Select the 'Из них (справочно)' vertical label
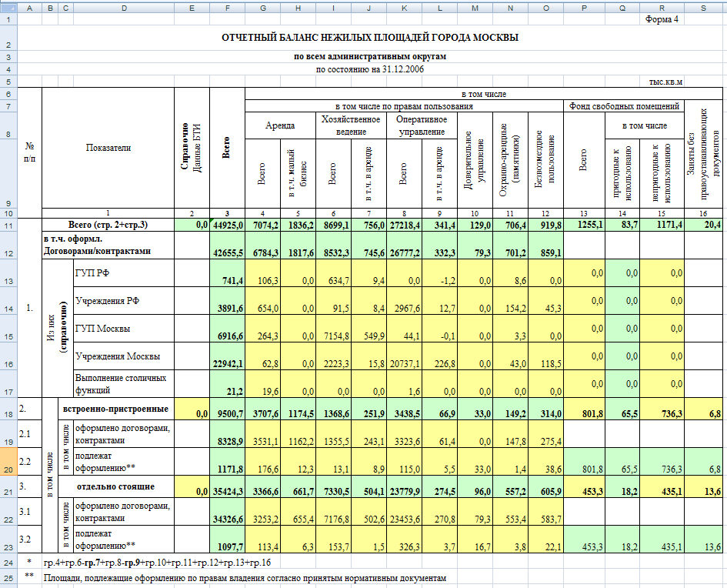The height and width of the screenshot is (588, 727). [58, 329]
